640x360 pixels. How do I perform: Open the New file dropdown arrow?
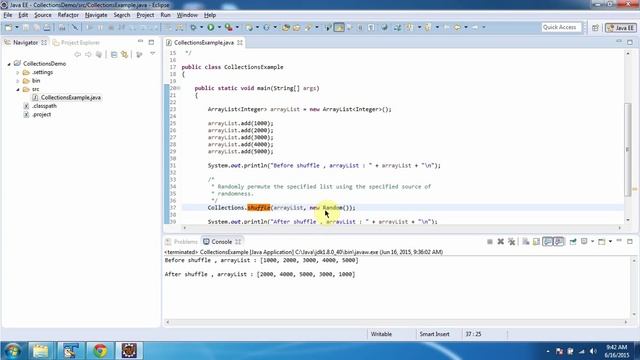17,27
